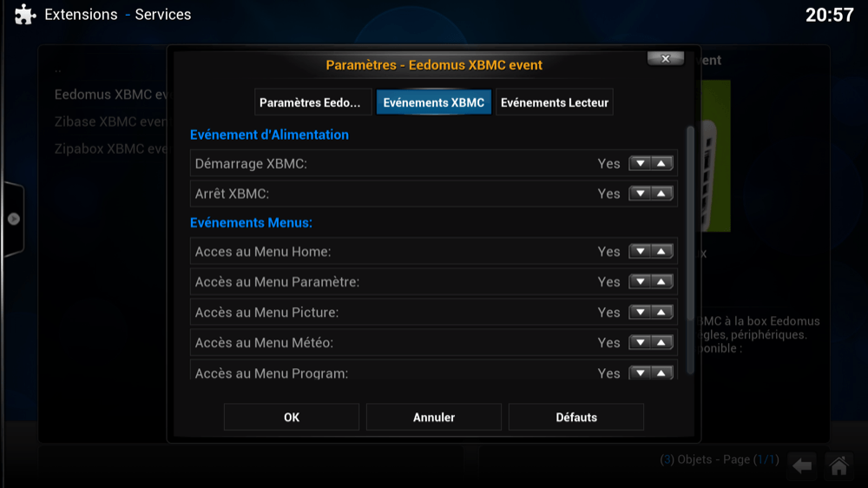Click the Arrêt XBMC setting row
Image resolution: width=868 pixels, height=488 pixels.
[433, 194]
